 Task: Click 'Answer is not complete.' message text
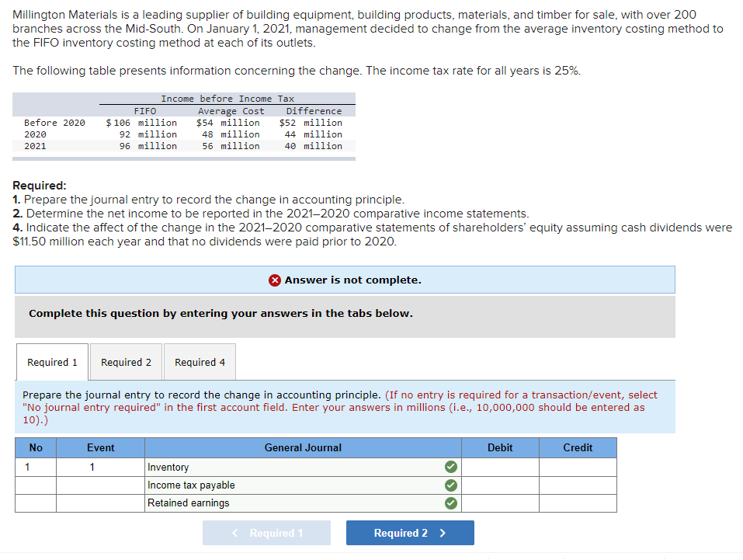(x=353, y=280)
